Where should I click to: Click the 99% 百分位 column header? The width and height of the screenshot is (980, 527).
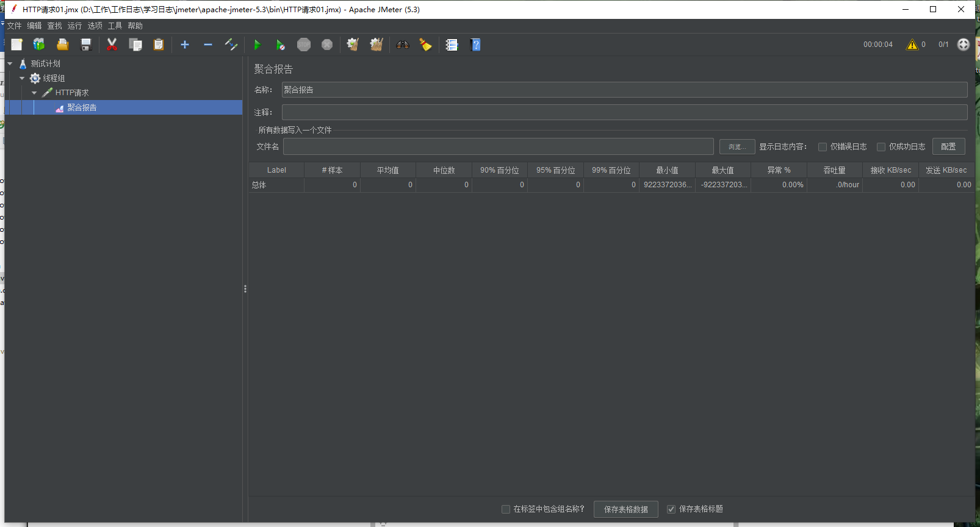pyautogui.click(x=611, y=170)
